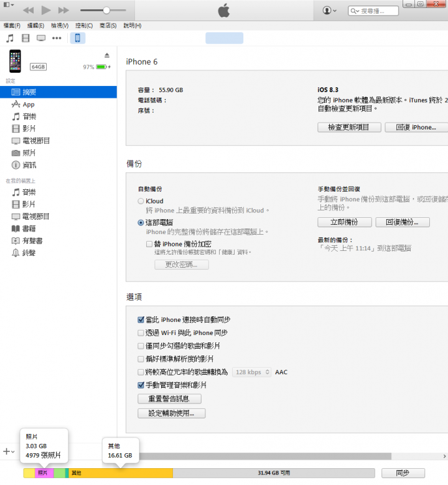Screen dimensions: 448x485
Task: Open the 控制(C) menu
Action: [84, 26]
